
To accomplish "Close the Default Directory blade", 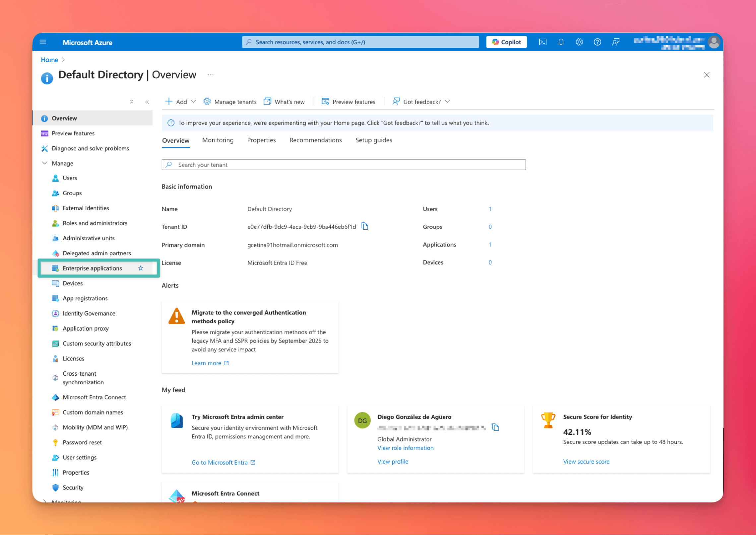I will click(707, 75).
